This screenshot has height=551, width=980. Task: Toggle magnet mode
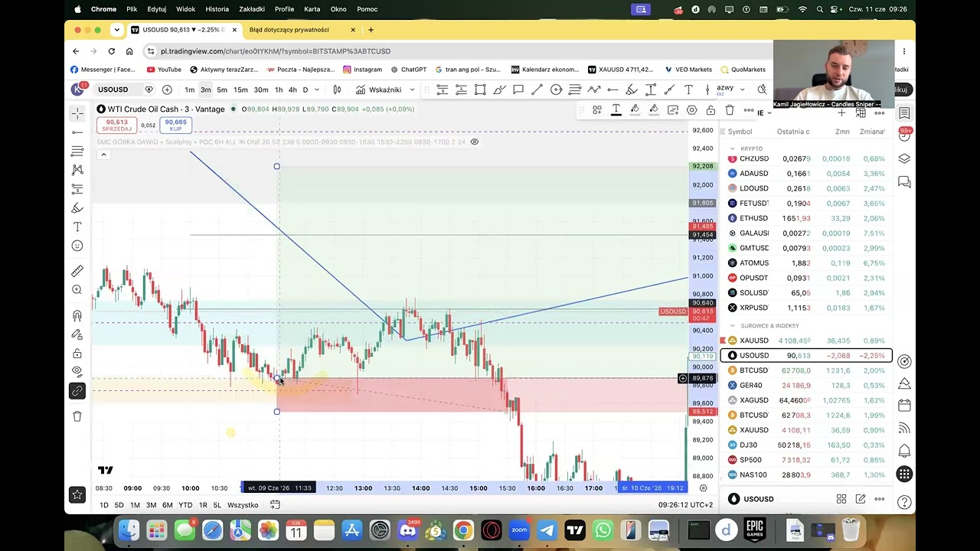[77, 315]
